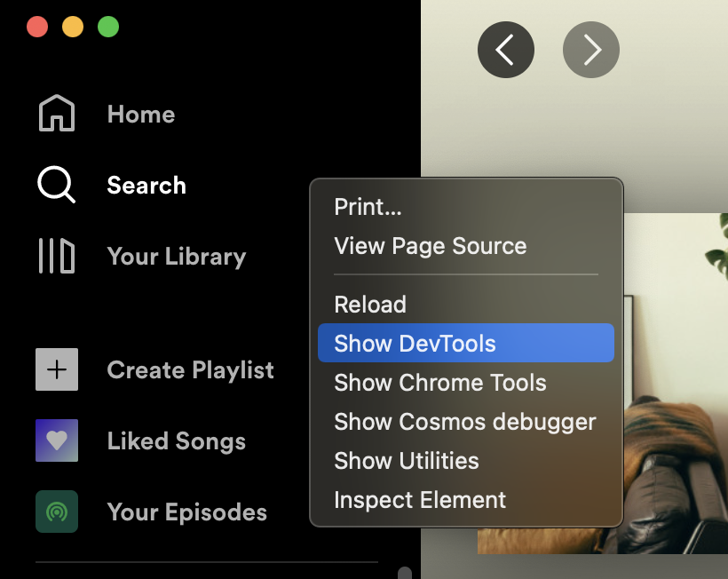Click the Your Episodes green podcast icon
Screen dimensions: 728x579
click(x=57, y=512)
